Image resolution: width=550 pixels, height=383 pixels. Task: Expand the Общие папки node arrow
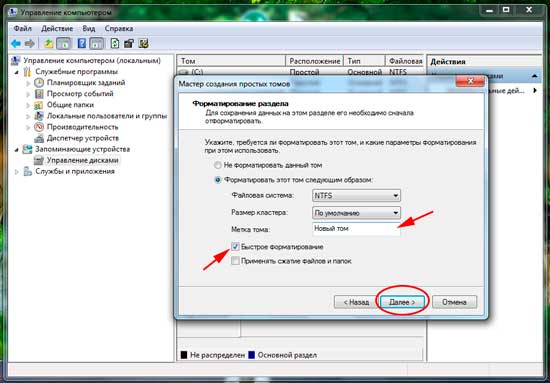28,105
